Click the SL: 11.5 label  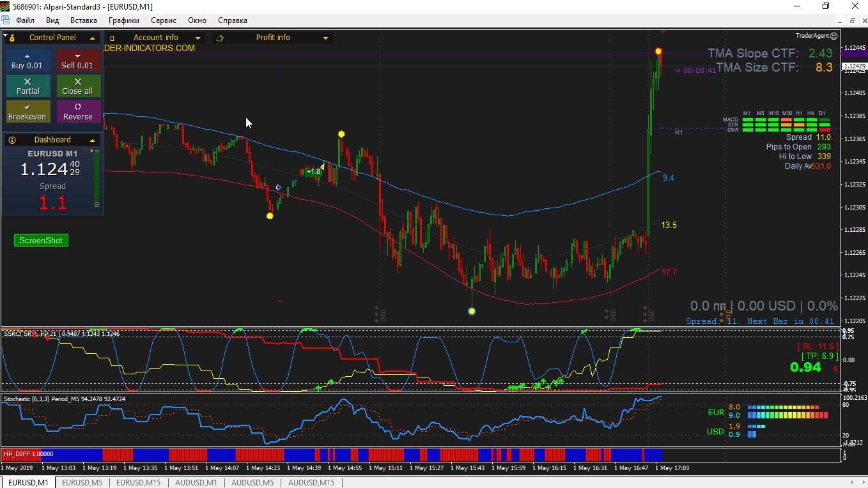point(818,346)
